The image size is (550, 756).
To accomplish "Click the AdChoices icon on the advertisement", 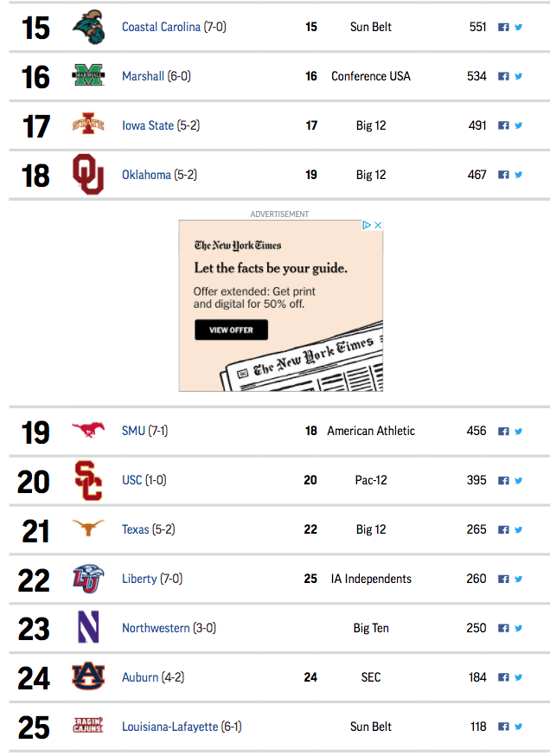I will pyautogui.click(x=367, y=225).
